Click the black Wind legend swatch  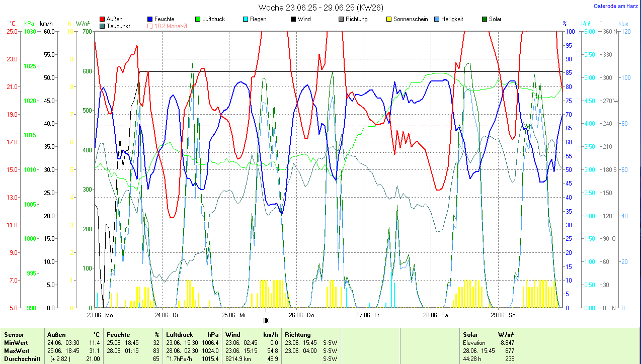[293, 19]
